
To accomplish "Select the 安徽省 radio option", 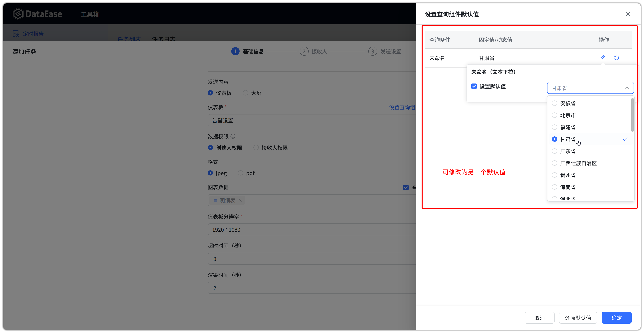I will (x=554, y=103).
